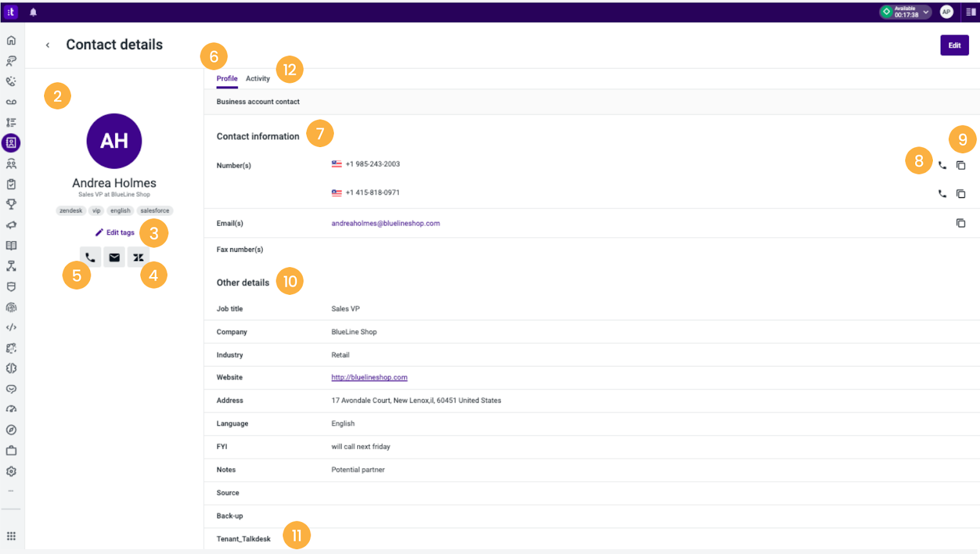The image size is (980, 554).
Task: Click the notifications bell icon
Action: tap(33, 12)
